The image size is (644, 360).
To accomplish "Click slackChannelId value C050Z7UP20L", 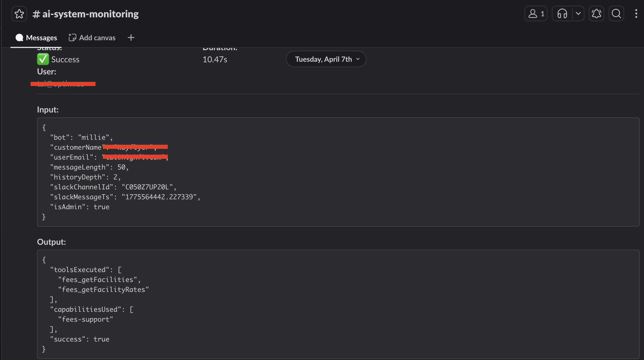I will (147, 187).
